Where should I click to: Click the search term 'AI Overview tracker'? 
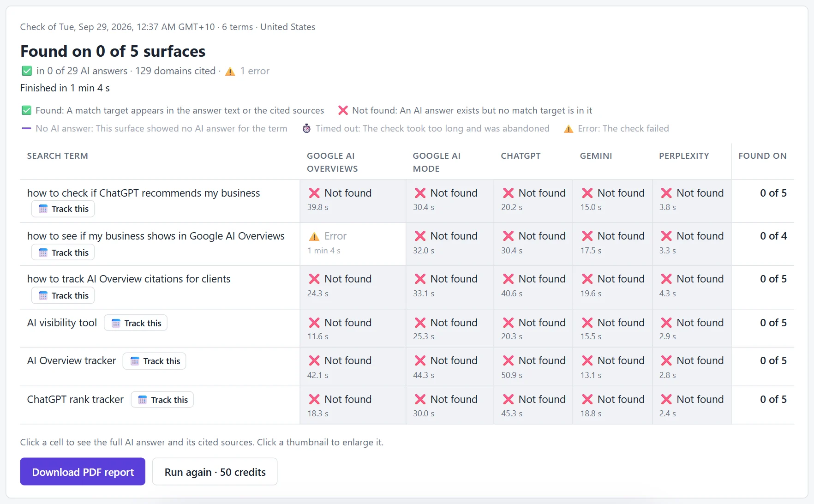(x=72, y=360)
